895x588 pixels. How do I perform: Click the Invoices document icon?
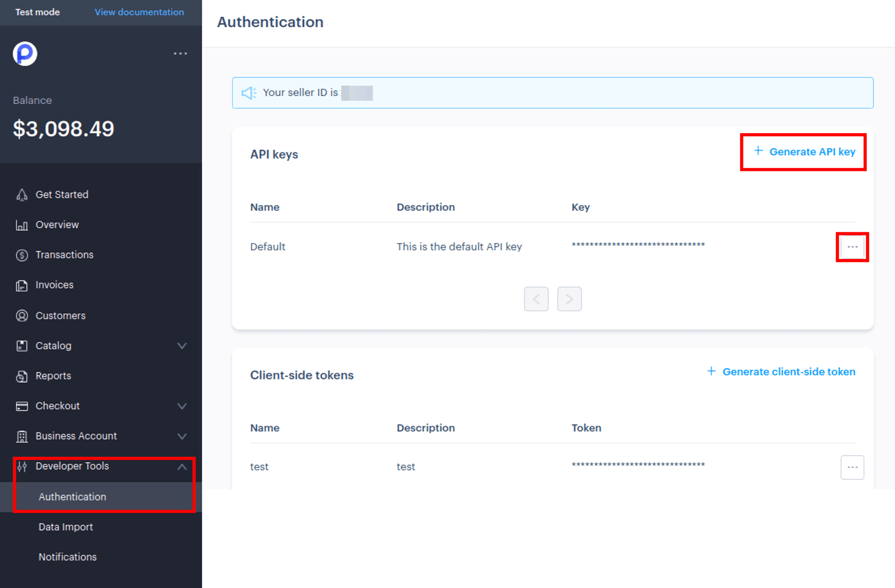coord(21,285)
